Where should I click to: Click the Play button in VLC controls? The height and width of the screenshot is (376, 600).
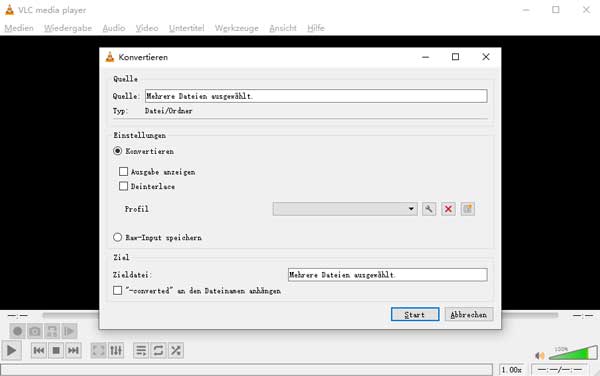pos(11,350)
